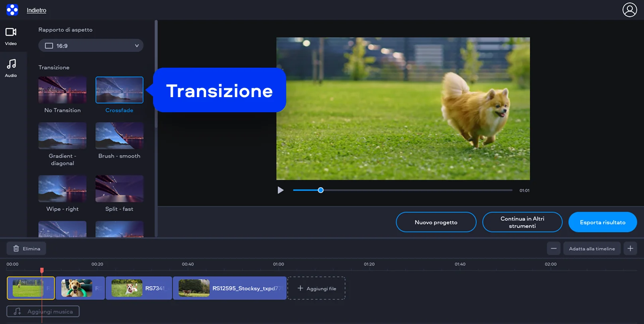Click the app logo icon
Image resolution: width=644 pixels, height=324 pixels.
coord(12,10)
